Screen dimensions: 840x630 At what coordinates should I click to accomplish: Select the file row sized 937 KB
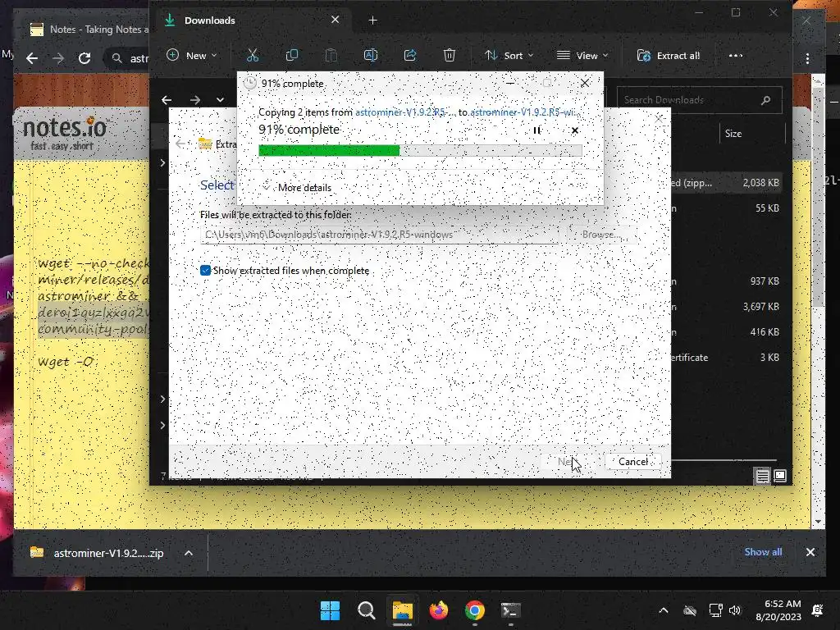pos(728,281)
